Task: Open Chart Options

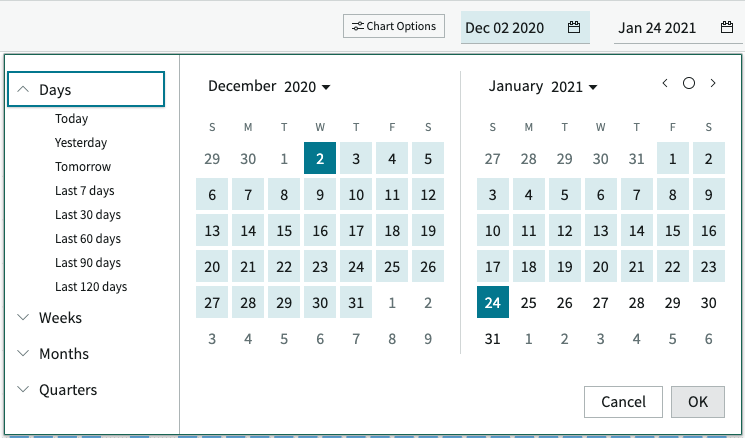Action: pos(394,26)
